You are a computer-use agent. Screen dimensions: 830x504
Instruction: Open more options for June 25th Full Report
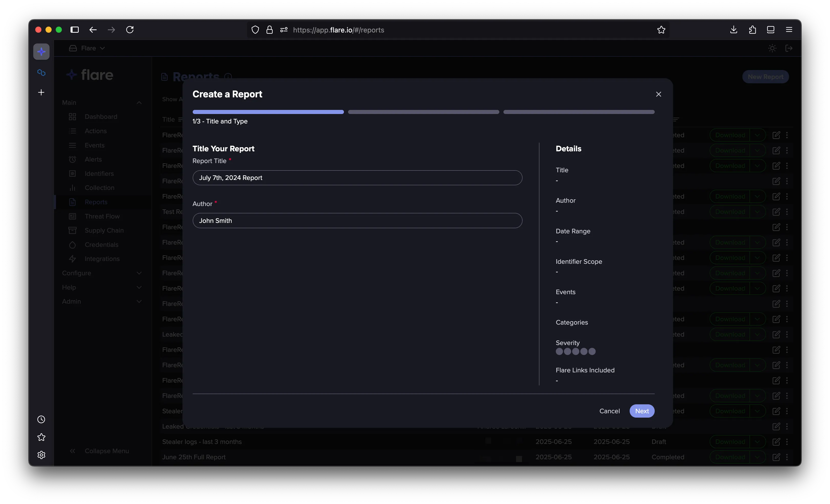click(787, 457)
